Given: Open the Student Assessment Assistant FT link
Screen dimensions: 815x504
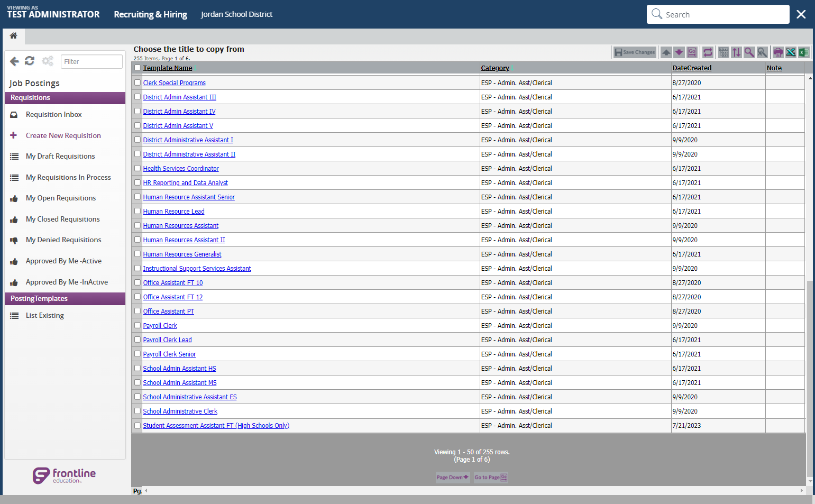Looking at the screenshot, I should pos(216,426).
